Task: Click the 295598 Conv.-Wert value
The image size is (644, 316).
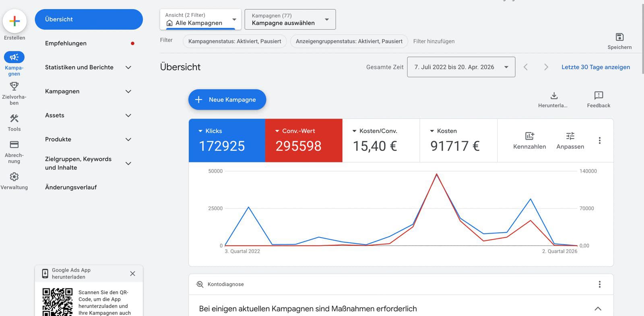Action: (298, 146)
